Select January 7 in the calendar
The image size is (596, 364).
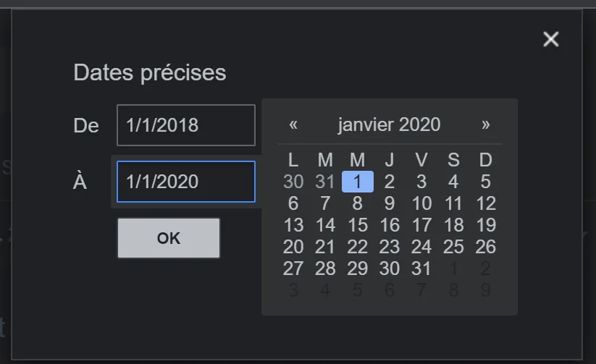pyautogui.click(x=325, y=203)
